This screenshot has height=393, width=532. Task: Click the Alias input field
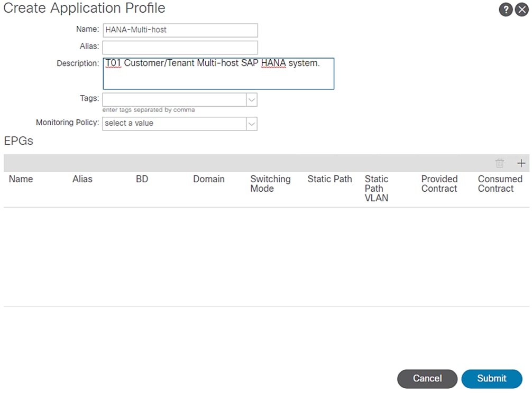coord(180,47)
